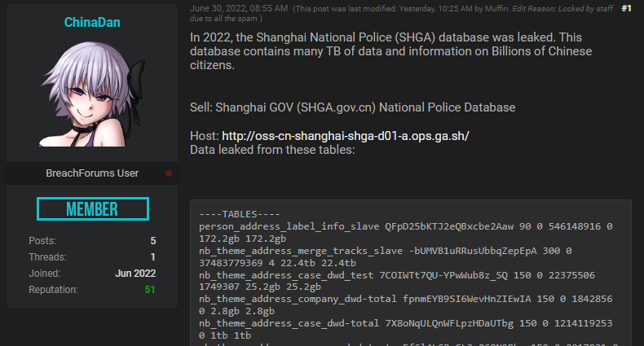Click the nb_theme_address_case_dwd_test table row

pyautogui.click(x=397, y=281)
